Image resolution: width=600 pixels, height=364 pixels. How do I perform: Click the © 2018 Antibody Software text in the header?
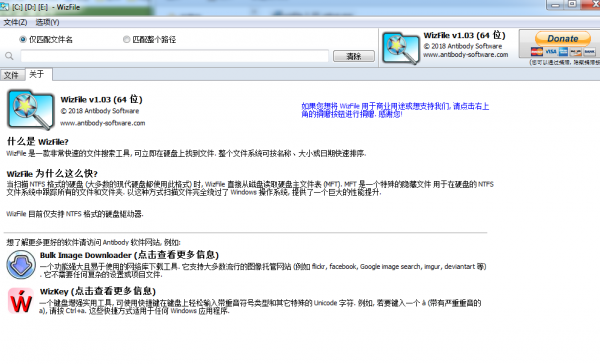coord(463,46)
